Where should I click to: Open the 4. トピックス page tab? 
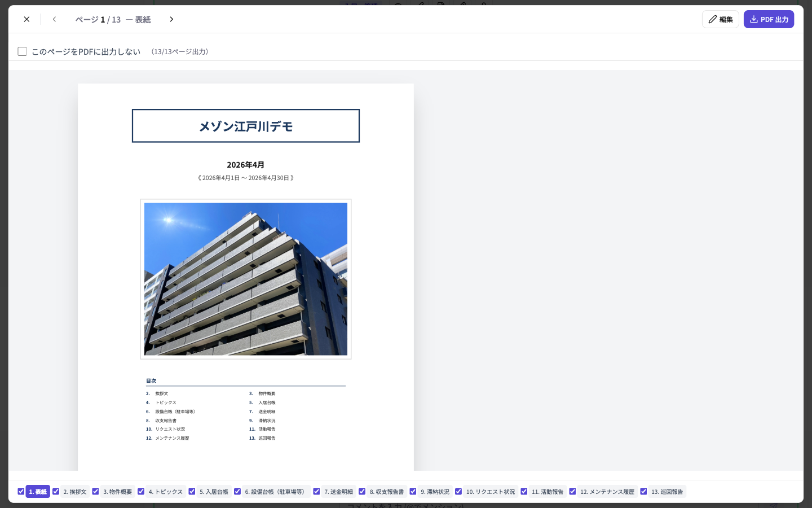(x=165, y=492)
